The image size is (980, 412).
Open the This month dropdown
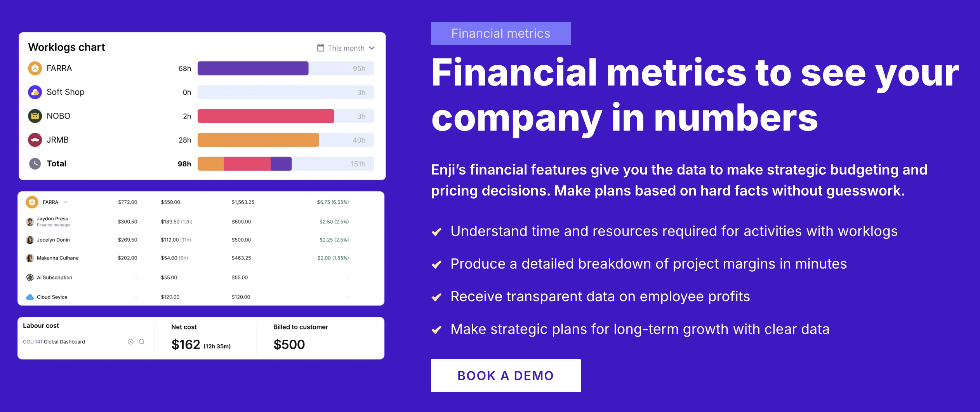point(346,48)
